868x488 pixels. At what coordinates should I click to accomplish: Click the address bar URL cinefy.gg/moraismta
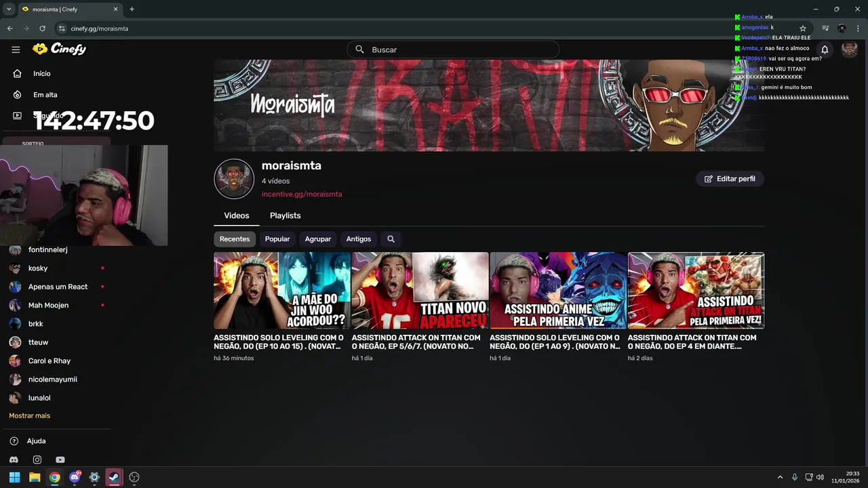(99, 28)
